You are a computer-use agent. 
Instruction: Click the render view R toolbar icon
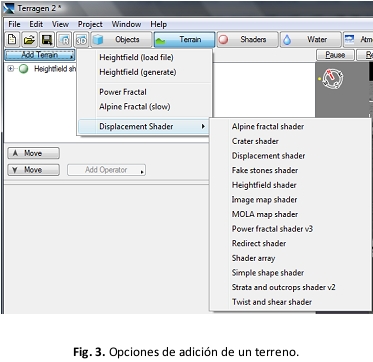tap(64, 40)
